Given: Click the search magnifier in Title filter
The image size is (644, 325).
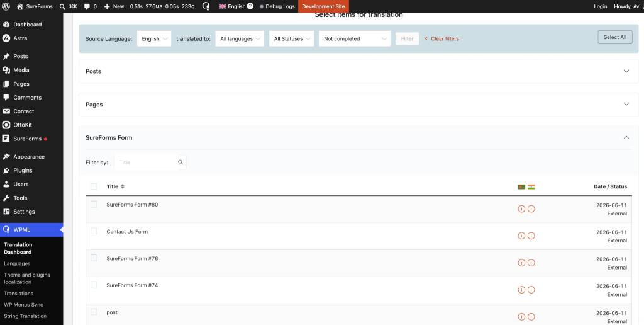Looking at the screenshot, I should tap(180, 162).
